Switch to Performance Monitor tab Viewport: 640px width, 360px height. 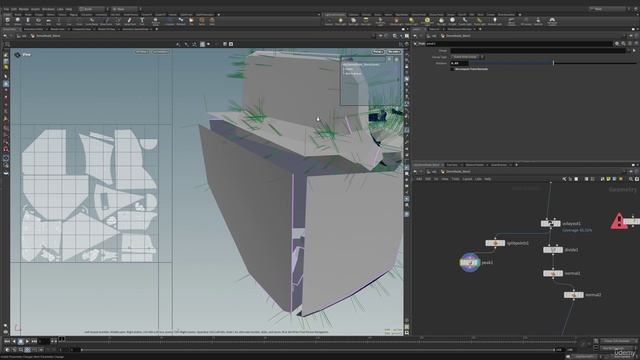pos(460,29)
